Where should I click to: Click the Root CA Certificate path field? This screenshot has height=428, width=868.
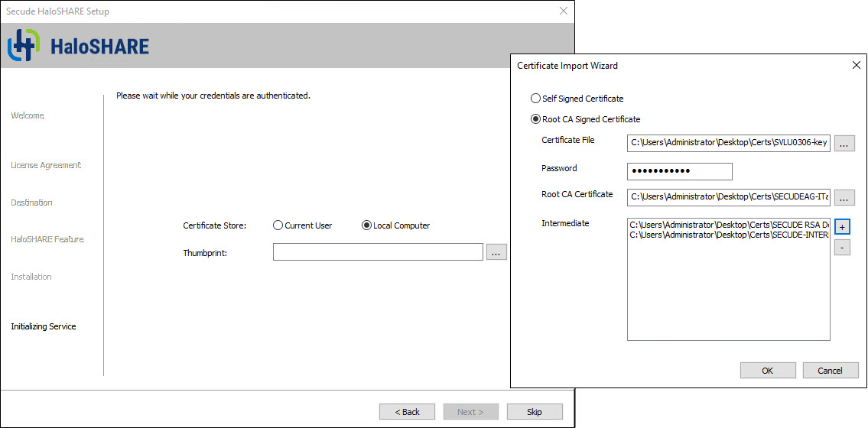(729, 197)
